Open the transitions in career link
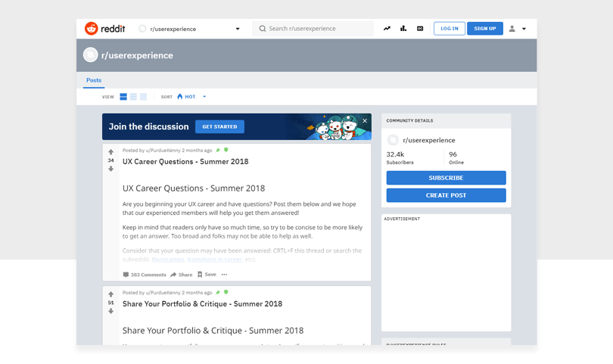This screenshot has width=613, height=364. pyautogui.click(x=214, y=260)
